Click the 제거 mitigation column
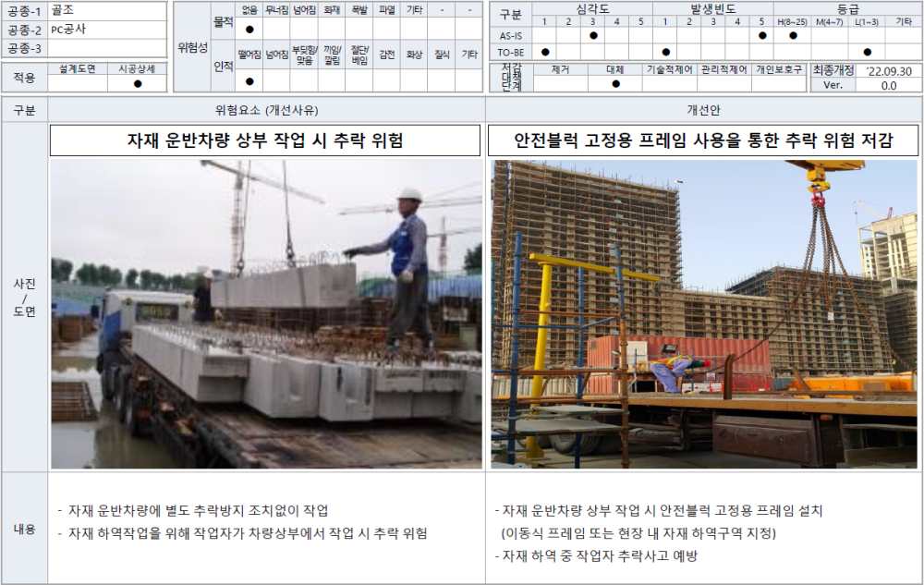 click(561, 69)
